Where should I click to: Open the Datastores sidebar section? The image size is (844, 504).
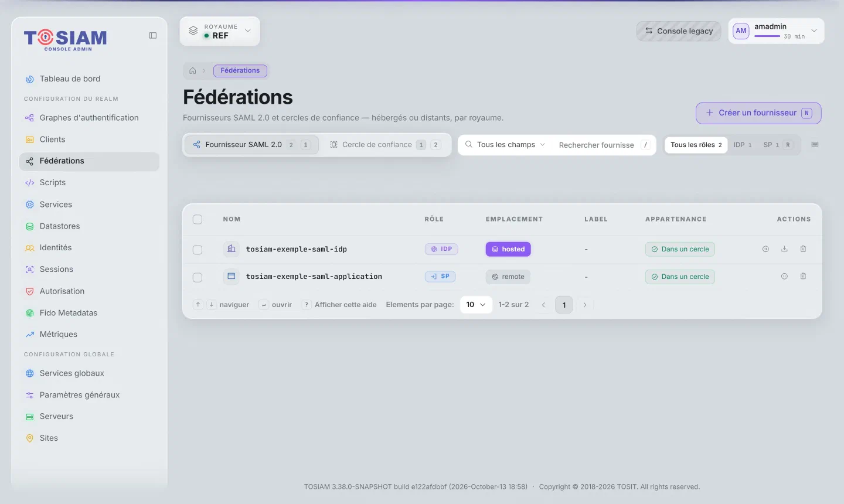[x=89, y=226]
